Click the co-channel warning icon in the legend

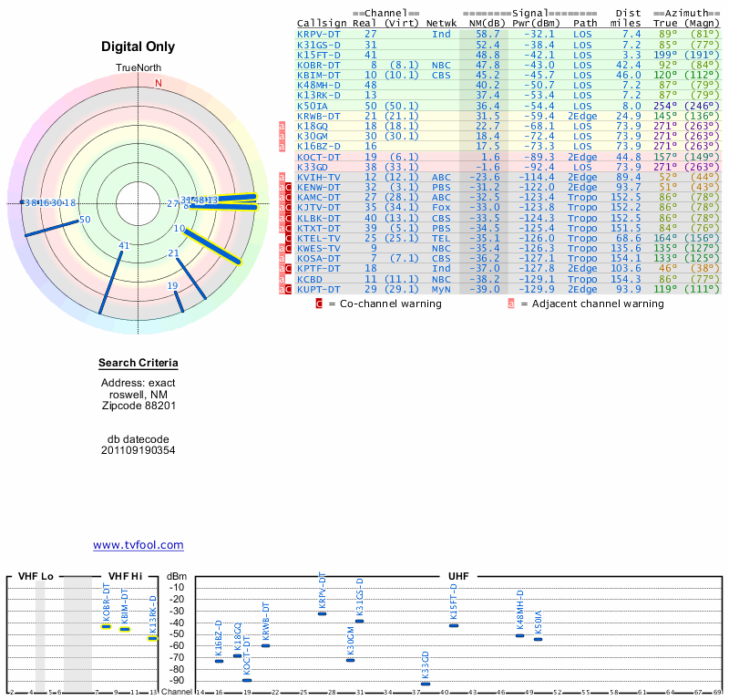(x=319, y=304)
